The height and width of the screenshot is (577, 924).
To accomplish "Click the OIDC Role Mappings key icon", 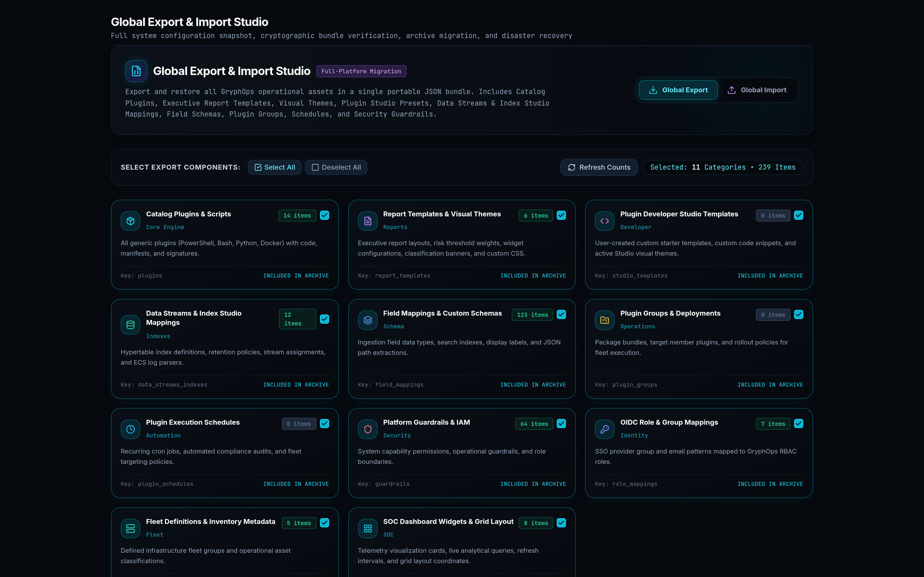I will click(604, 429).
